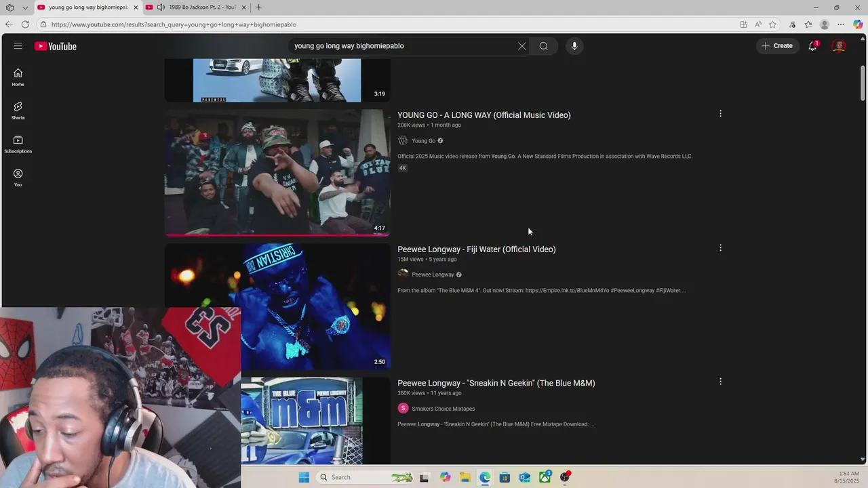Click the Young Go channel avatar
Image resolution: width=868 pixels, height=488 pixels.
pyautogui.click(x=403, y=140)
